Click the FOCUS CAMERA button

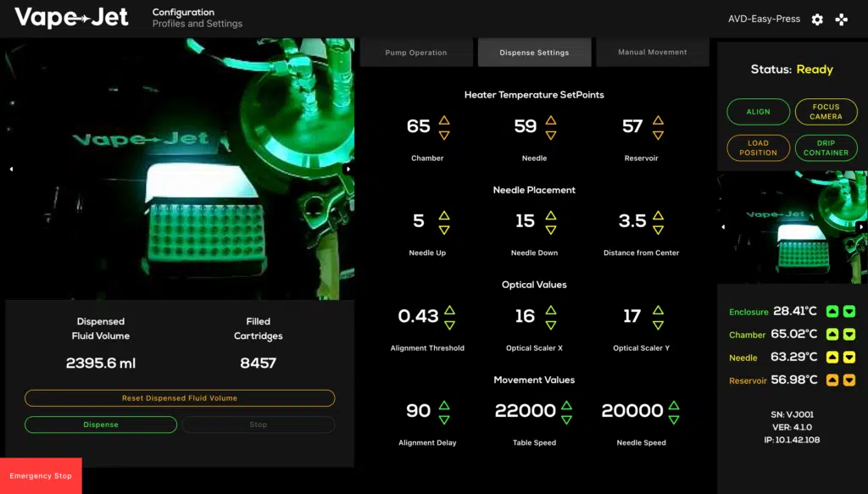tap(826, 112)
